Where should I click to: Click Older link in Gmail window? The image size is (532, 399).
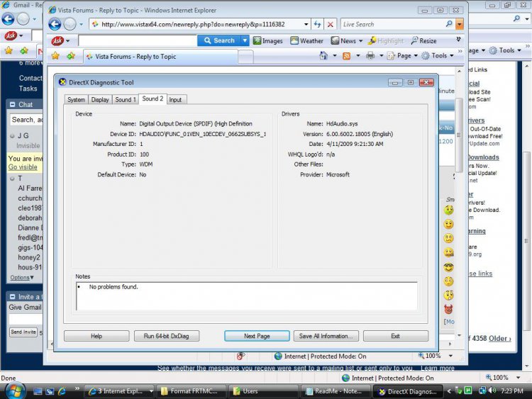[499, 338]
